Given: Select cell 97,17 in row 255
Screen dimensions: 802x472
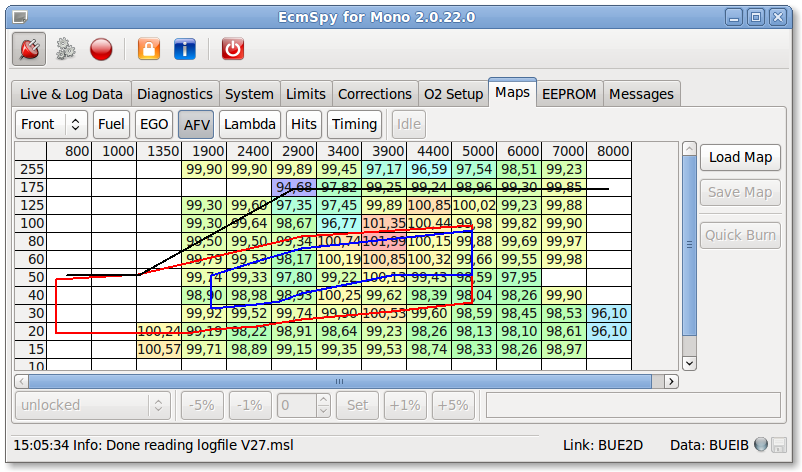Looking at the screenshot, I should (384, 169).
